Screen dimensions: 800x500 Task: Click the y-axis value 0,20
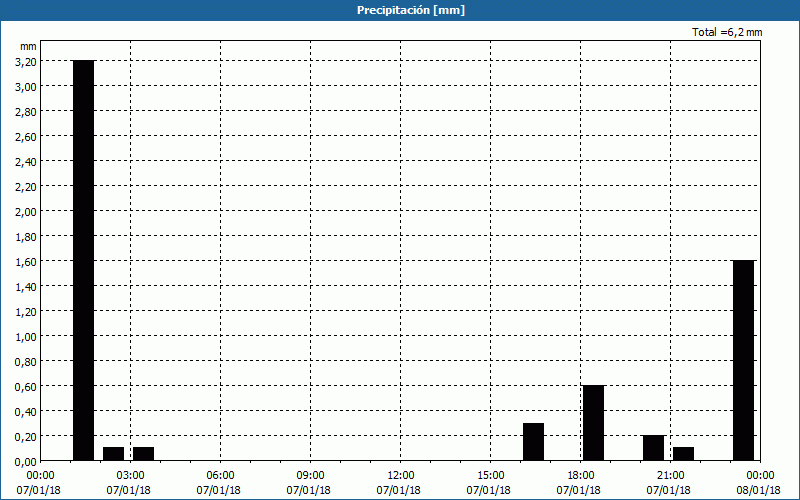(x=26, y=436)
